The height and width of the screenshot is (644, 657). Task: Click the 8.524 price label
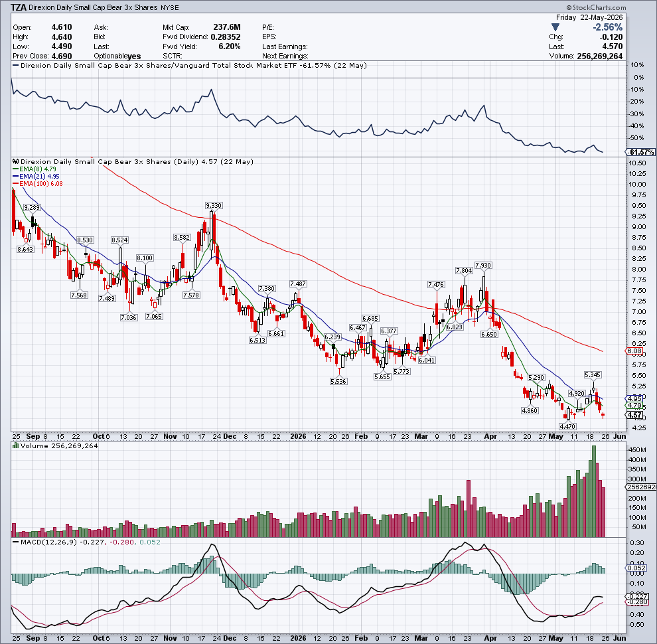point(120,240)
